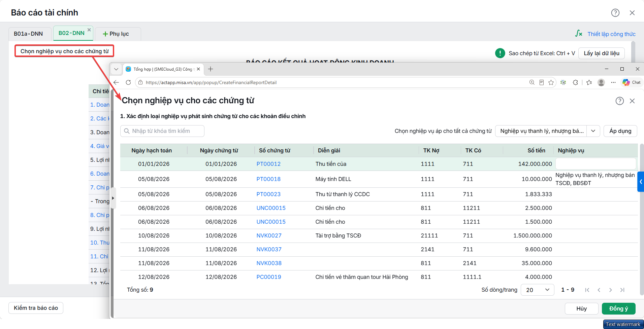
Task: Open the Số dòng/trang 20 dropdown
Action: tap(537, 290)
